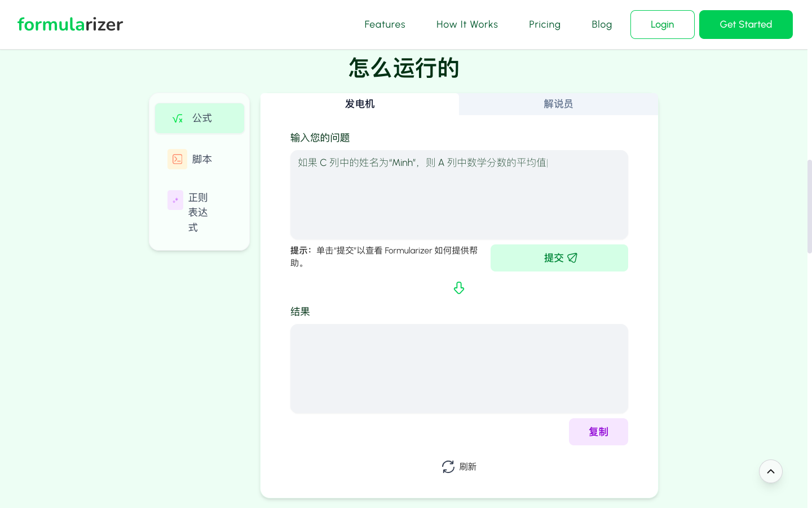Viewport: 812px width, 508px height.
Task: Click the page scrollbar on the right edge
Action: (x=809, y=206)
